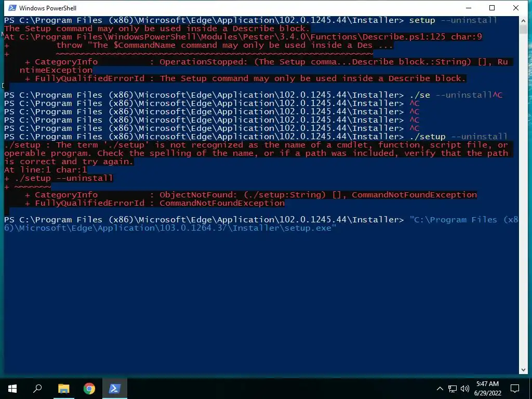Launch Google Chrome from taskbar
Viewport: 532px width, 399px height.
pyautogui.click(x=89, y=389)
